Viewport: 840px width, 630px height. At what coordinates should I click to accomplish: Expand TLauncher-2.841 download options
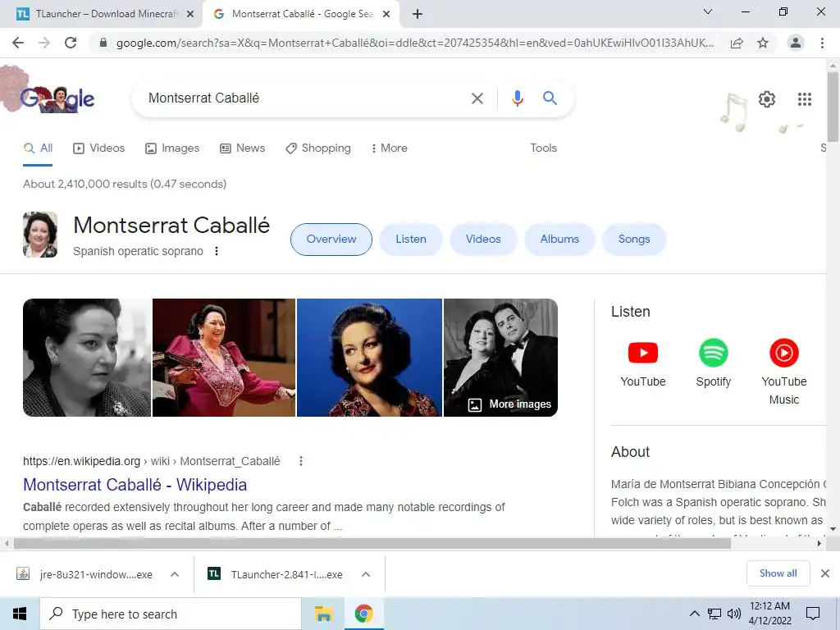click(366, 574)
